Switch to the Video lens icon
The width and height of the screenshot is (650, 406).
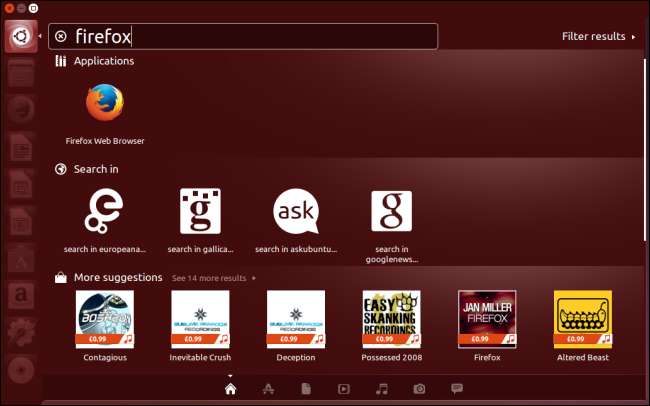click(x=344, y=389)
